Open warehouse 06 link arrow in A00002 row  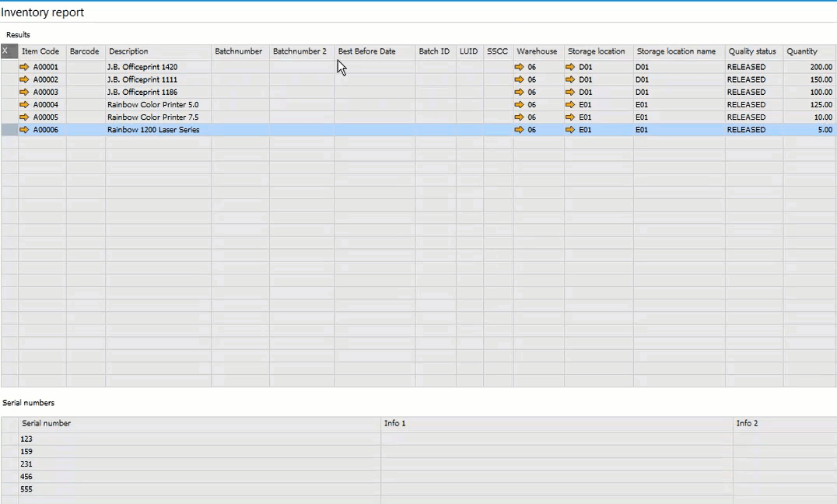pyautogui.click(x=520, y=79)
